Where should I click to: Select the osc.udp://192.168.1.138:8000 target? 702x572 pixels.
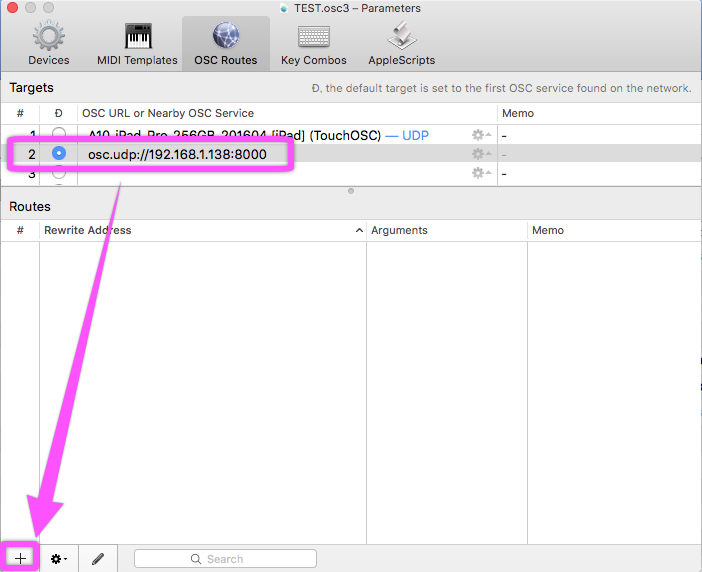[x=180, y=154]
